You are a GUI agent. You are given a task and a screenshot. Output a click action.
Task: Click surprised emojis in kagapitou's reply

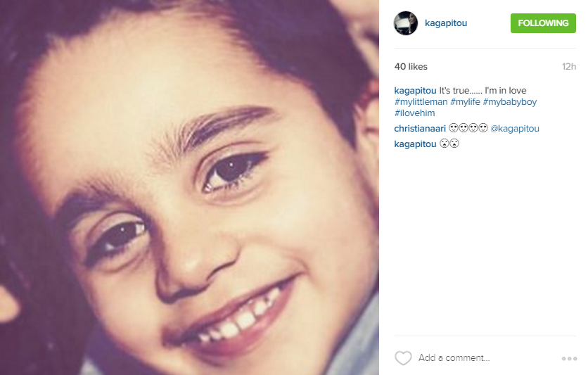point(449,144)
